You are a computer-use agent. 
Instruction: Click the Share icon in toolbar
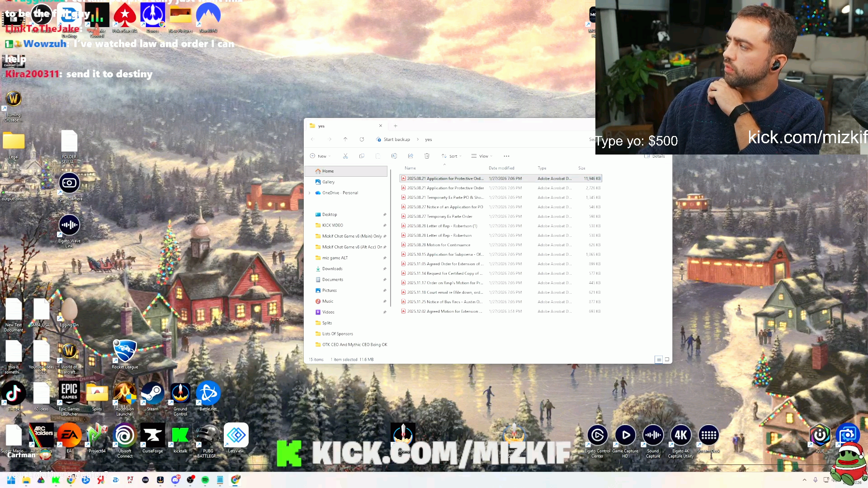point(410,156)
